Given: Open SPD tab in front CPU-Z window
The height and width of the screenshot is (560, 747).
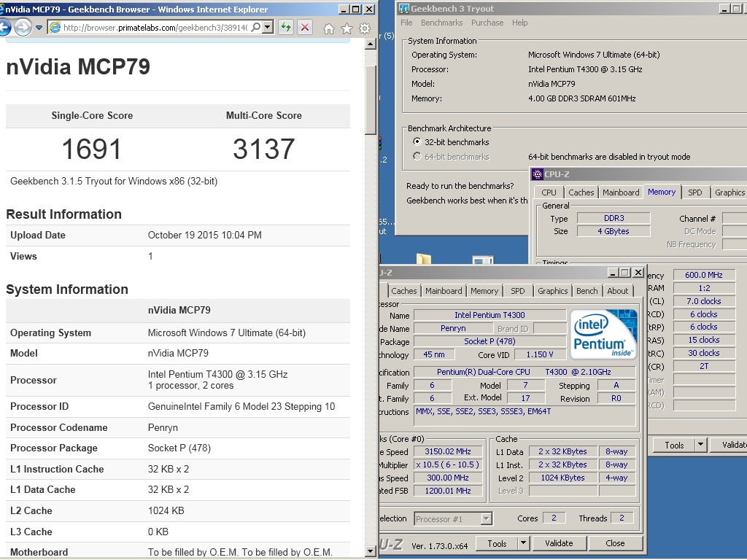Looking at the screenshot, I should (518, 291).
